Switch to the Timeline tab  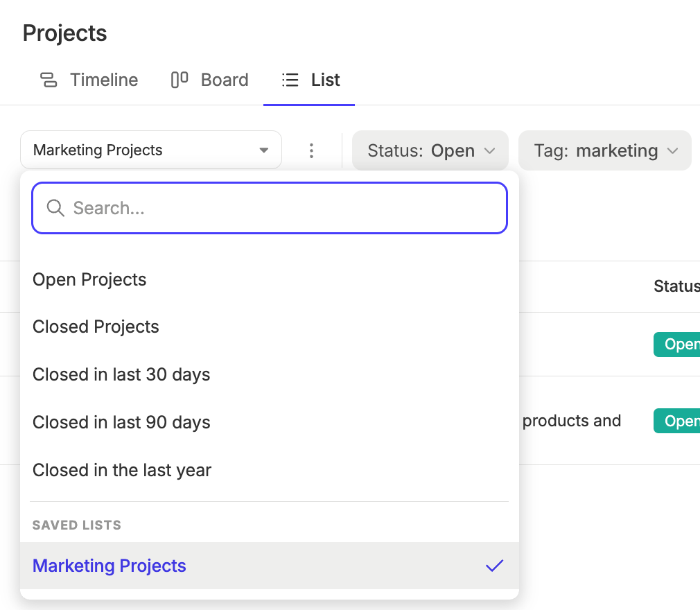tap(89, 80)
